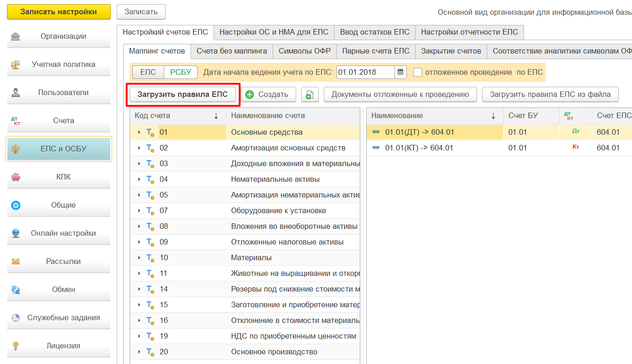Switch to Счета без маппинга tab
Viewport: 632px width, 364px height.
coord(232,51)
